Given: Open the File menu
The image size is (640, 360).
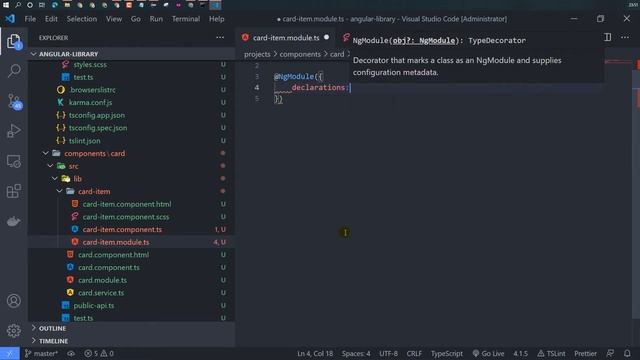Looking at the screenshot, I should (x=30, y=19).
